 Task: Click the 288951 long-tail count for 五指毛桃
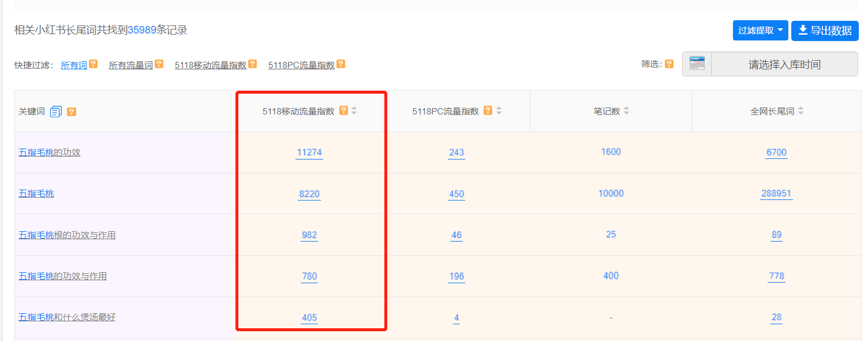coord(776,194)
